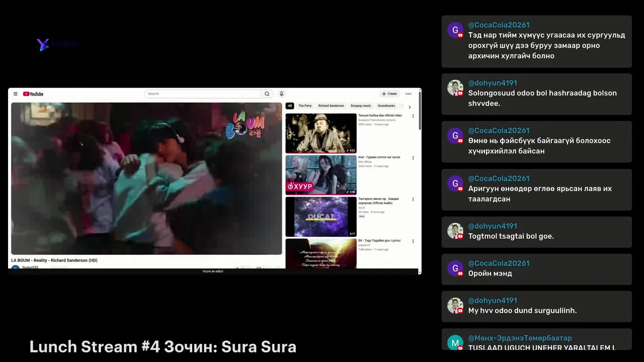
Task: Click the LA BOUM video player
Action: coord(146,178)
